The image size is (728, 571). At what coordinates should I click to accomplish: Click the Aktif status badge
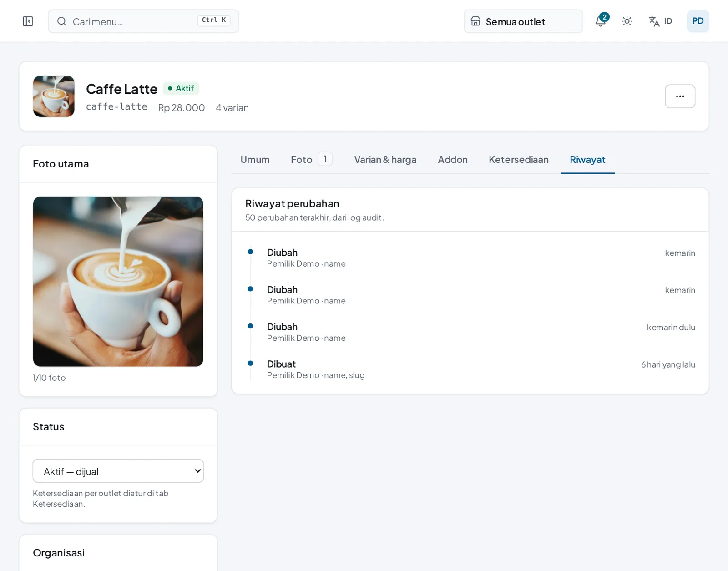pos(181,88)
